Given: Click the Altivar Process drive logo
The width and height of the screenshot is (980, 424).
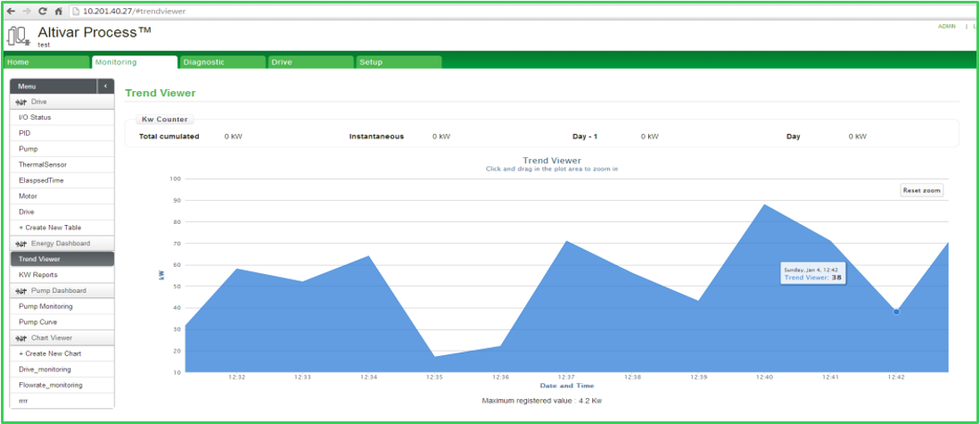Looking at the screenshot, I should tap(18, 37).
